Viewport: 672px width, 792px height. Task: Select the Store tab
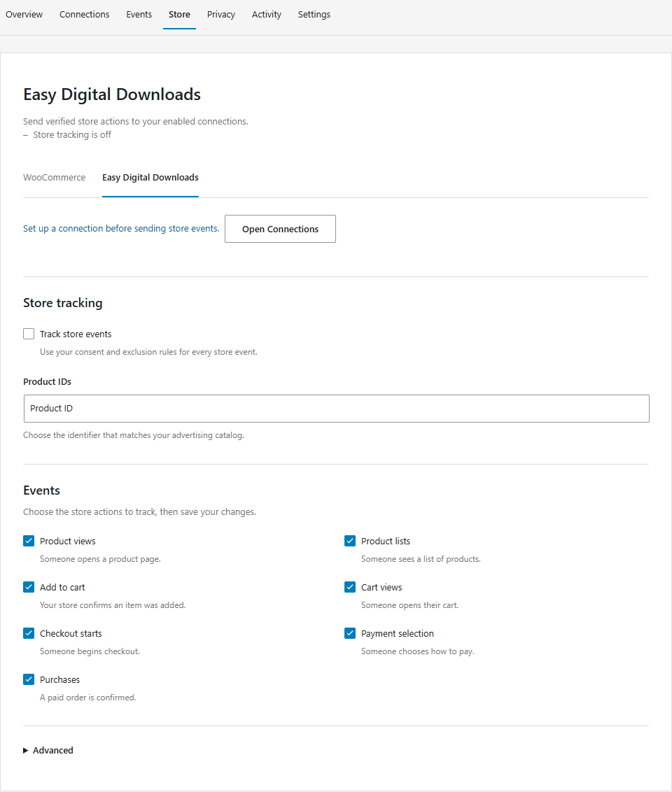coord(179,15)
